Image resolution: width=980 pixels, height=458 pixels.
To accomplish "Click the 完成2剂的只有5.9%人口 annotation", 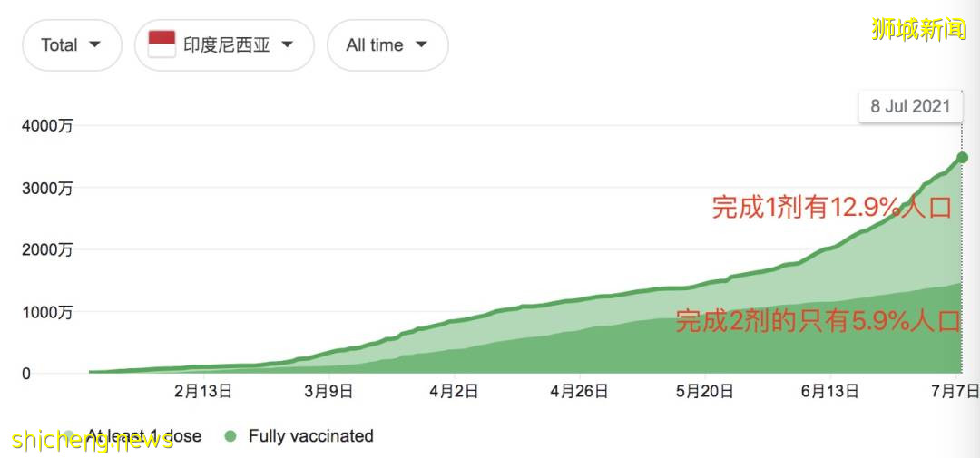I will click(827, 321).
